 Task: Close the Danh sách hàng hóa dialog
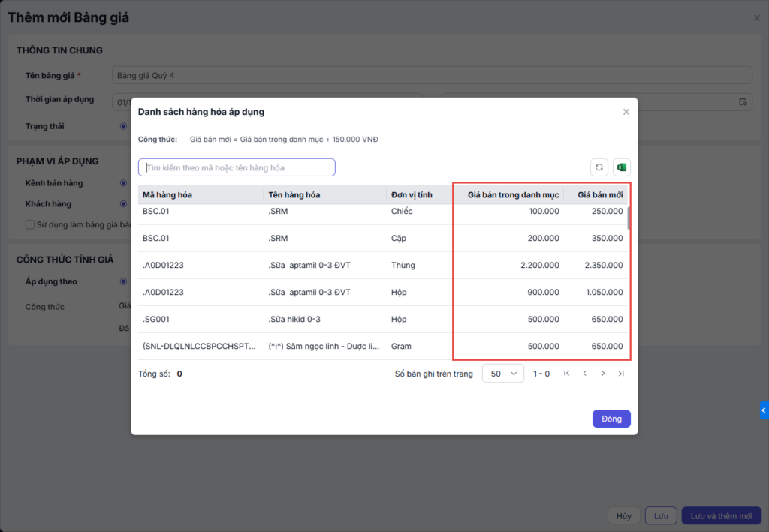point(626,112)
